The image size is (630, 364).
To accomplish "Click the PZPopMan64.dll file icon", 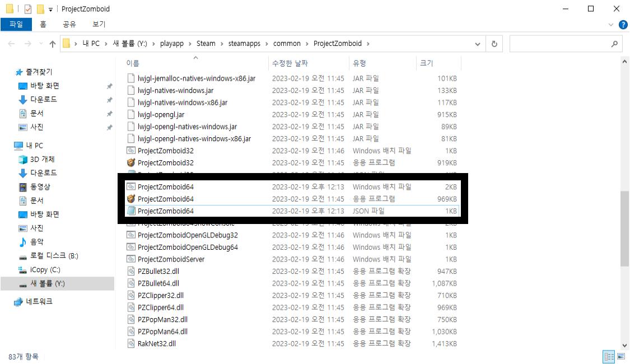I will [130, 332].
